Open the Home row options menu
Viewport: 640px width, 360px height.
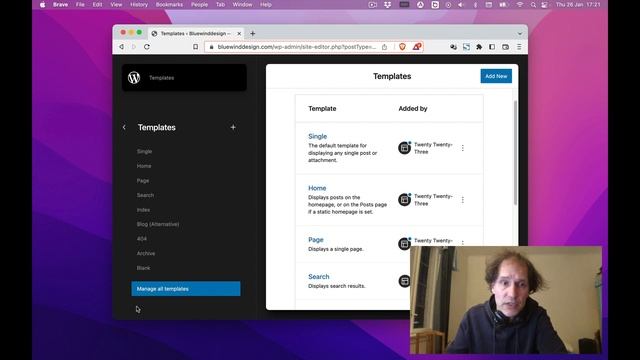pos(462,200)
